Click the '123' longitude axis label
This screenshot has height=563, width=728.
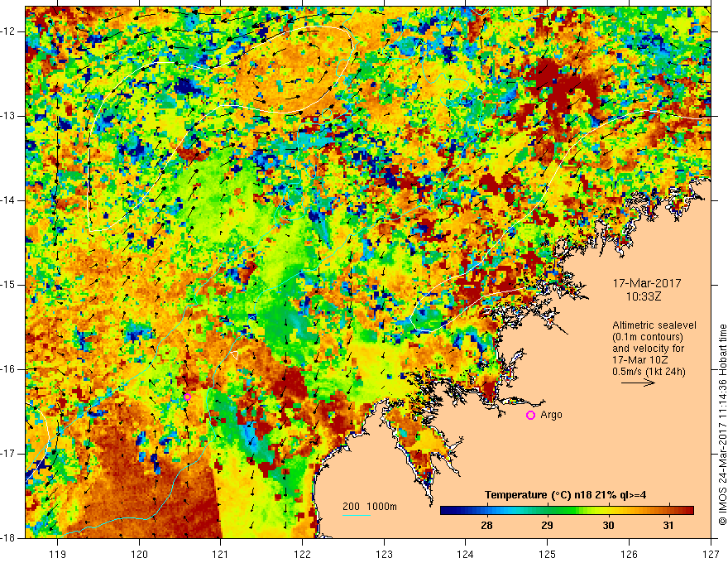(384, 554)
